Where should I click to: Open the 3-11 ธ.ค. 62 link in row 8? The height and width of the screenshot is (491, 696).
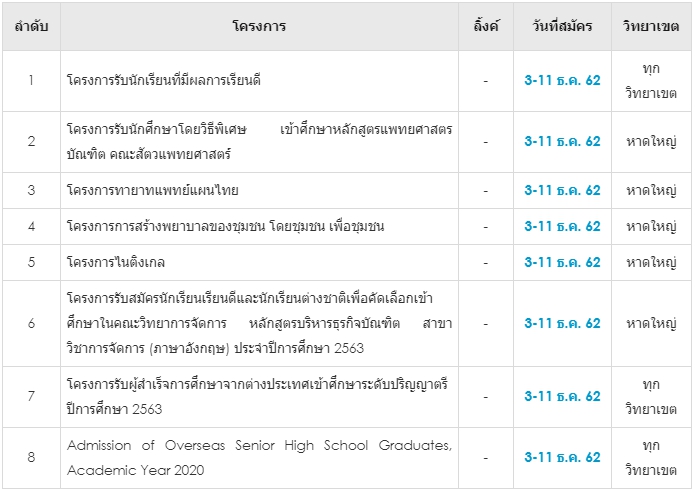pyautogui.click(x=562, y=457)
